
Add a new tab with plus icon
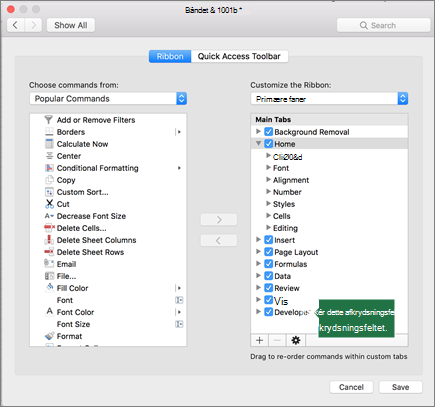click(259, 340)
